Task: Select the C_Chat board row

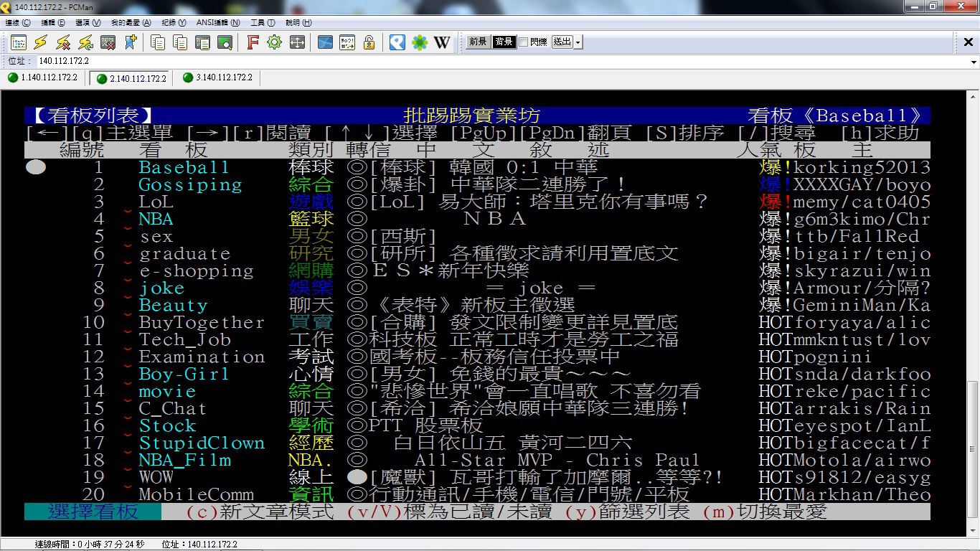Action: 477,408
